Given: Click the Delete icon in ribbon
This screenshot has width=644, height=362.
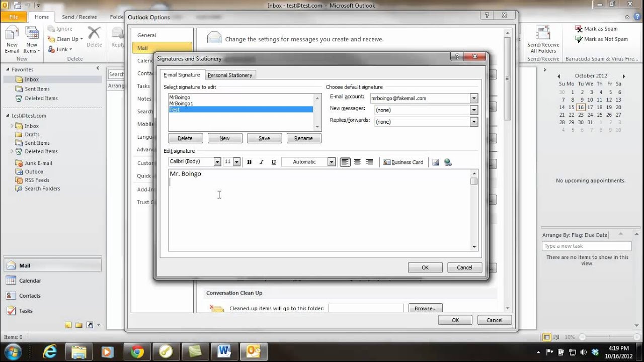Looking at the screenshot, I should coord(94,37).
